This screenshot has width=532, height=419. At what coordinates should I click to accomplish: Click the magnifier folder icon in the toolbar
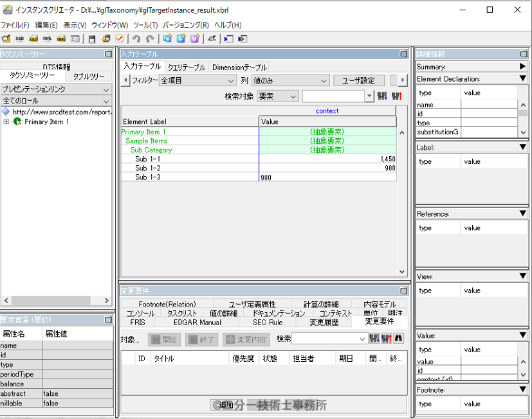pyautogui.click(x=6, y=39)
